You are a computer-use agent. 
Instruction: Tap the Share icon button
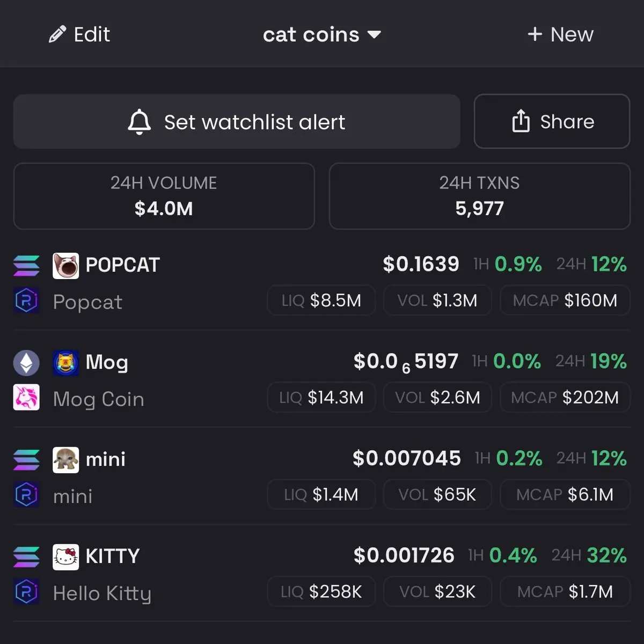[552, 122]
